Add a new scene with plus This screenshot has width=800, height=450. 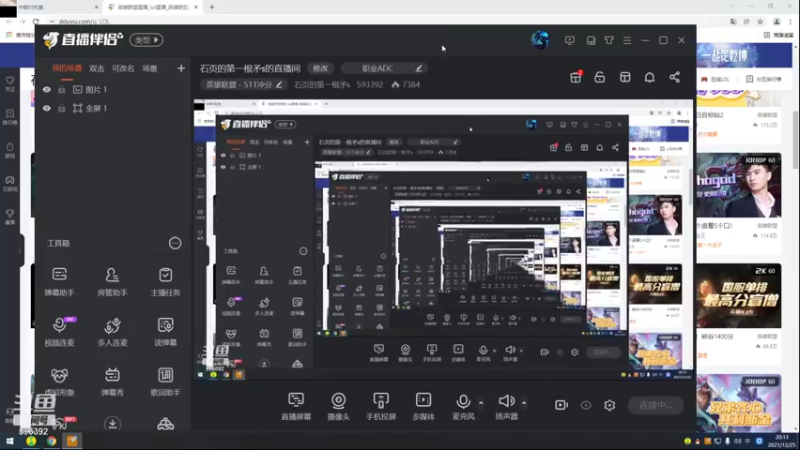[181, 68]
